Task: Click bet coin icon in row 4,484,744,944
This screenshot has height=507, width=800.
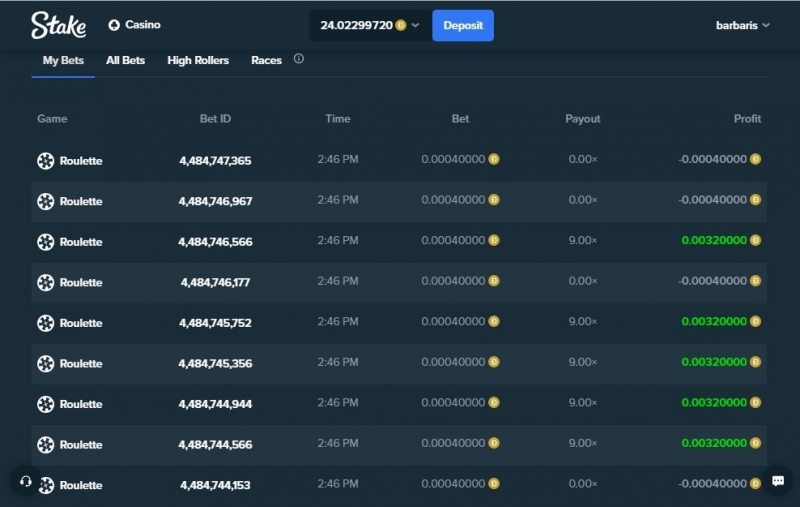Action: 494,402
